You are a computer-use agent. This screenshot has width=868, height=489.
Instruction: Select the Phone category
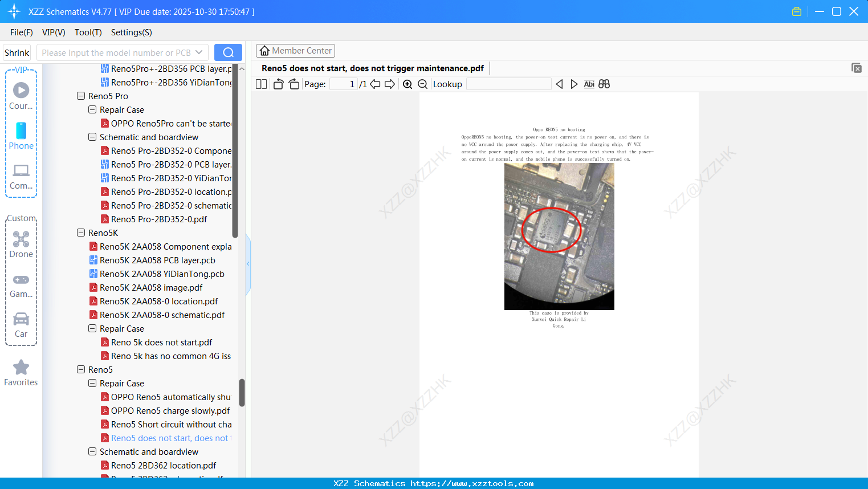21,136
